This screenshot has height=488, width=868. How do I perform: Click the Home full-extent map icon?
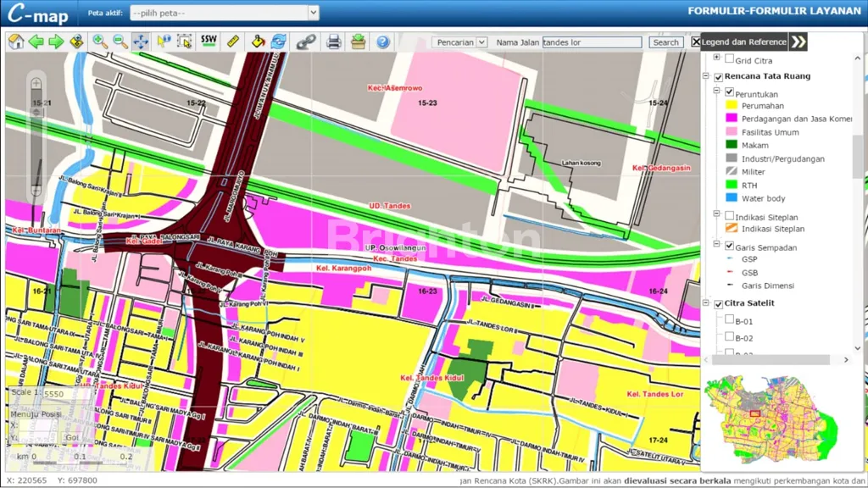point(16,42)
